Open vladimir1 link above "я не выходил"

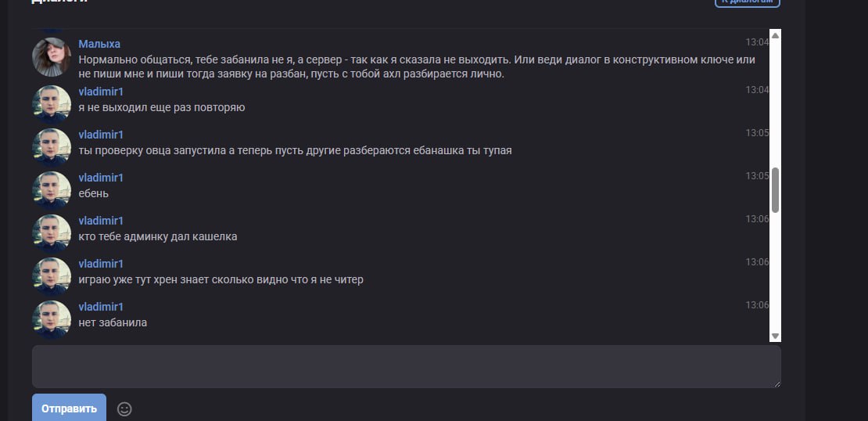101,92
